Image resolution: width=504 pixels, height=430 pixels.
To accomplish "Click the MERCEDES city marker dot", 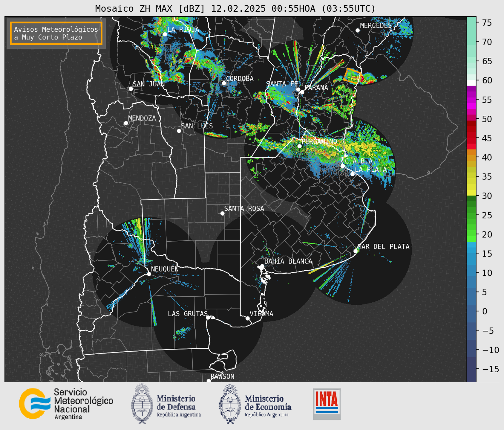I will [x=358, y=31].
